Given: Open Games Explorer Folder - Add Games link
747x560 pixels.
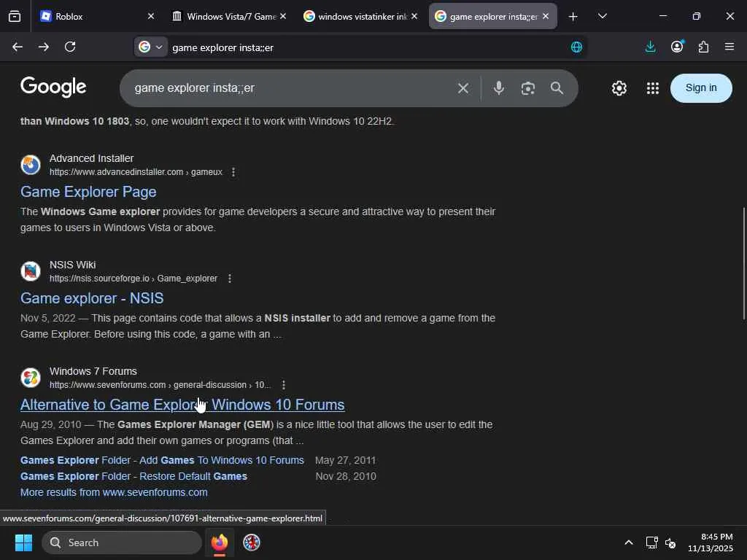Looking at the screenshot, I should click(162, 461).
